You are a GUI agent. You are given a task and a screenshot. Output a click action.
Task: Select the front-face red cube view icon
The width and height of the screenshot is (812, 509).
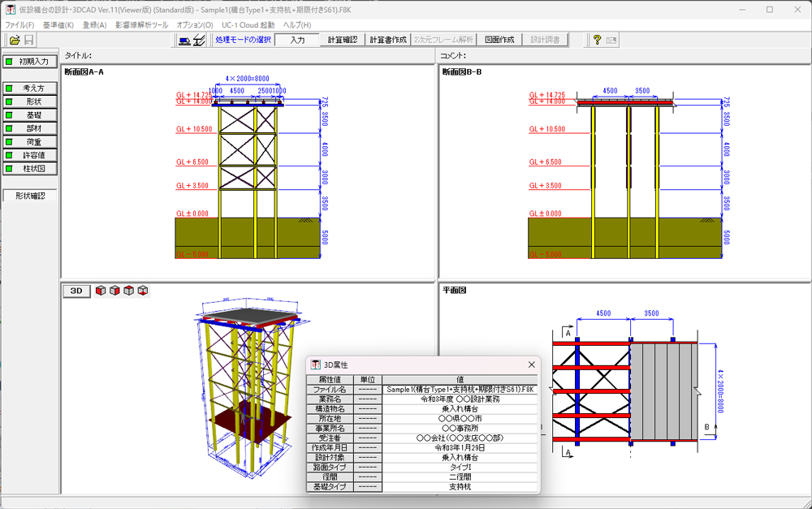[x=101, y=291]
